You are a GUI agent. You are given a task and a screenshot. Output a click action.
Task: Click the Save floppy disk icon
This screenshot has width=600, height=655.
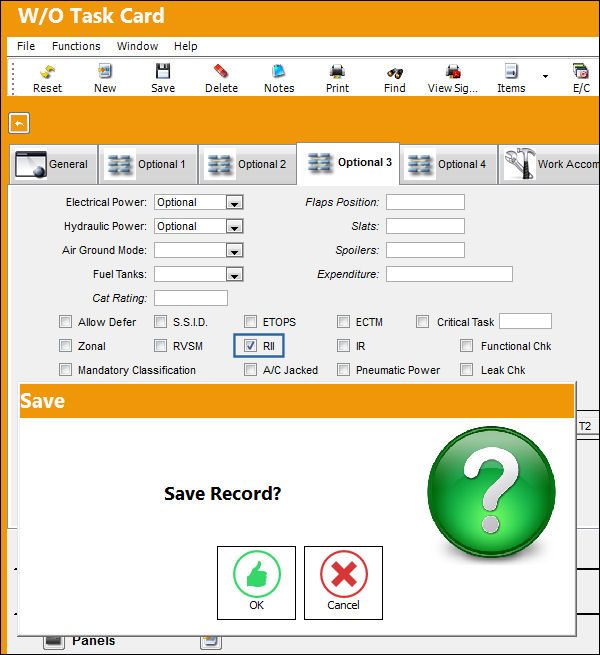click(x=163, y=71)
